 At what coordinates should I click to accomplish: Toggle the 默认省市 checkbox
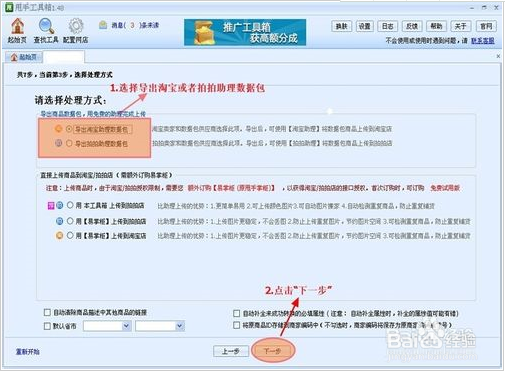click(x=47, y=326)
